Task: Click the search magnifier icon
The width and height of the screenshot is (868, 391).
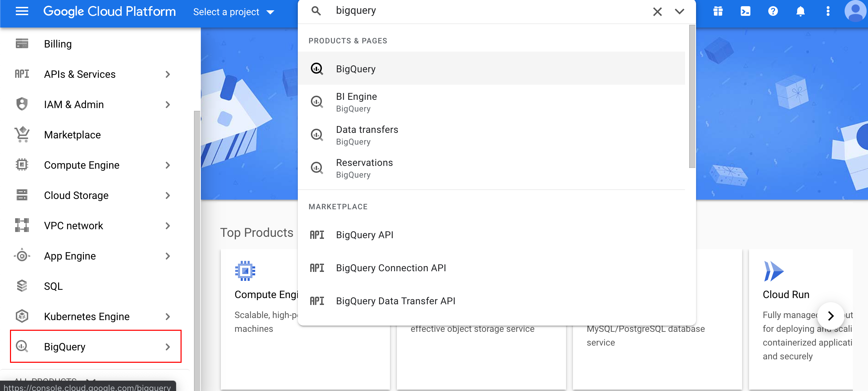Action: click(316, 11)
